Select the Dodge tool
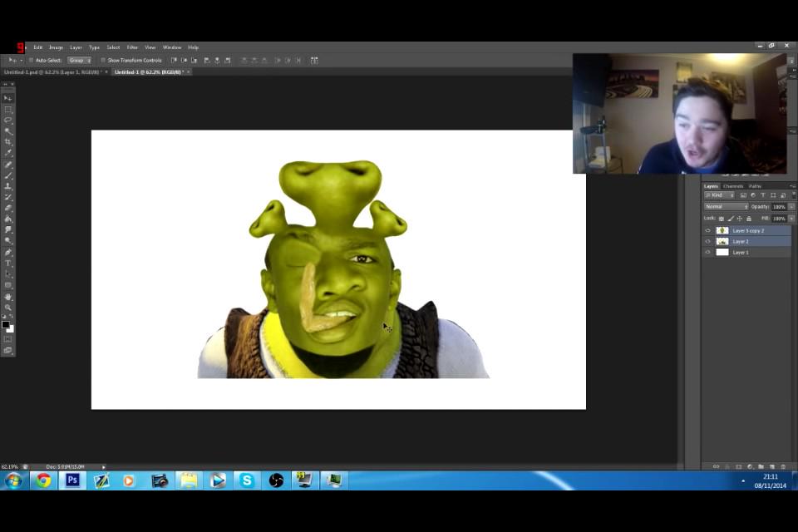Screen dimensions: 798x532 point(8,240)
